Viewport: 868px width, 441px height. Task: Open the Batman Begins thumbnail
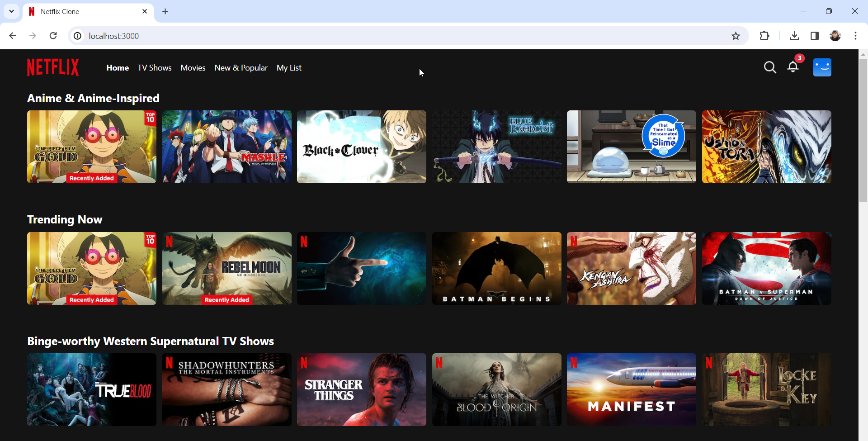point(497,268)
